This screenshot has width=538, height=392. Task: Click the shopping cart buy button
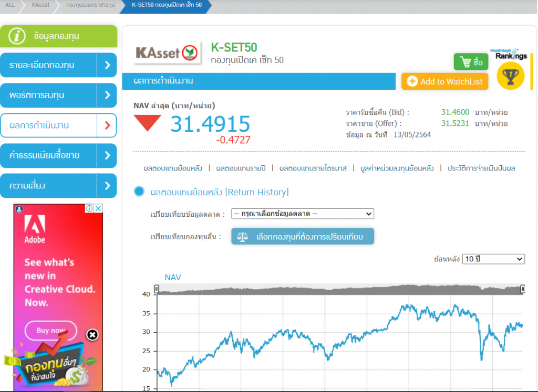click(471, 62)
